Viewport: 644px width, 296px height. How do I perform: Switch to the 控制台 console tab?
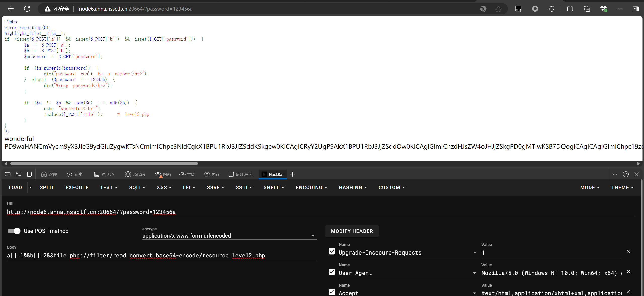click(x=104, y=174)
